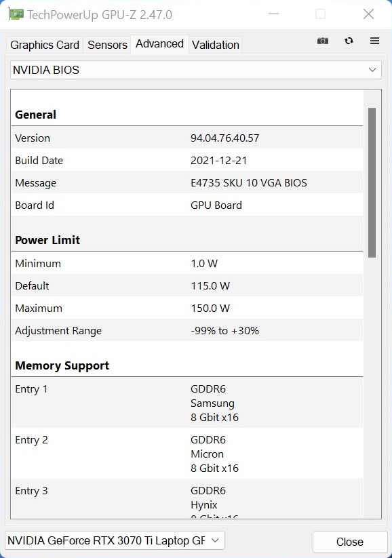Select the Default power limit row
The width and height of the screenshot is (392, 558).
pyautogui.click(x=187, y=285)
